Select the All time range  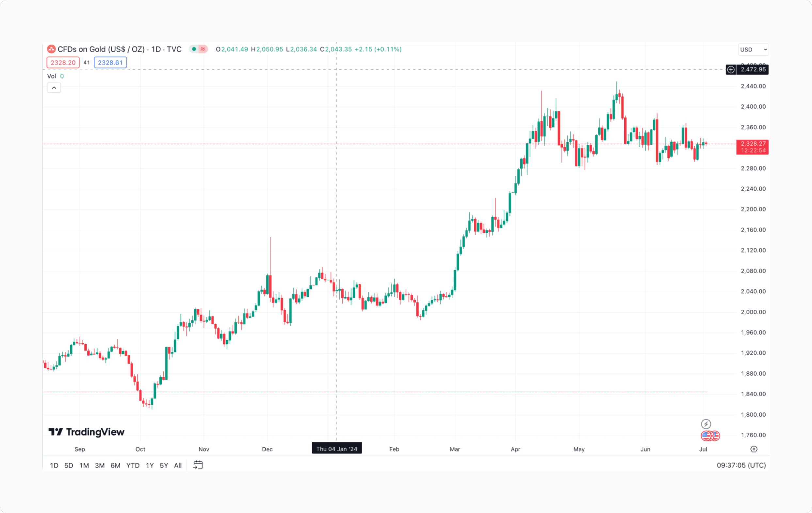point(178,465)
